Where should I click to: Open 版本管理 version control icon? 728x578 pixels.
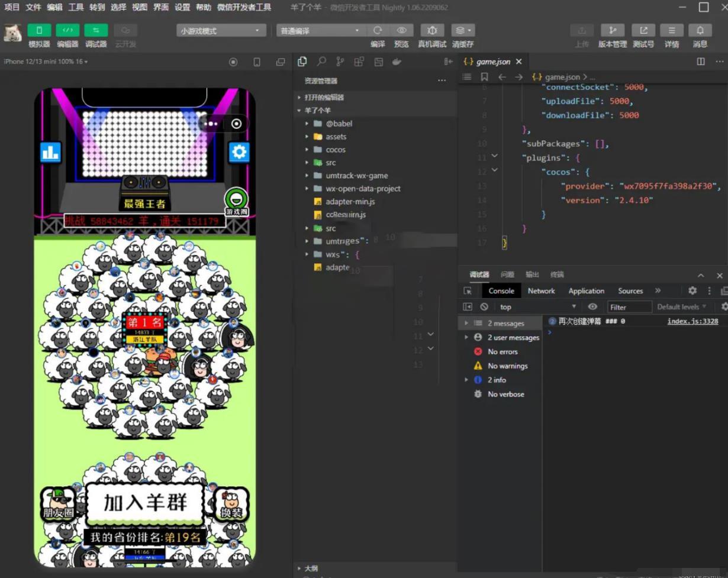click(612, 31)
